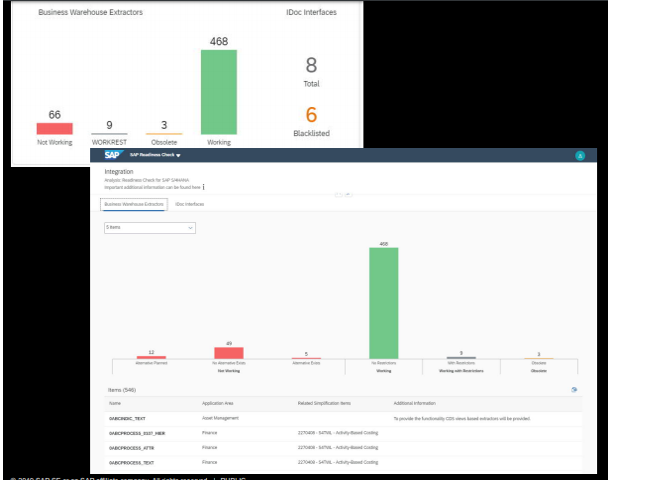The width and height of the screenshot is (653, 480).
Task: Click the 'IDoc Interfaces' tile title
Action: coord(311,12)
